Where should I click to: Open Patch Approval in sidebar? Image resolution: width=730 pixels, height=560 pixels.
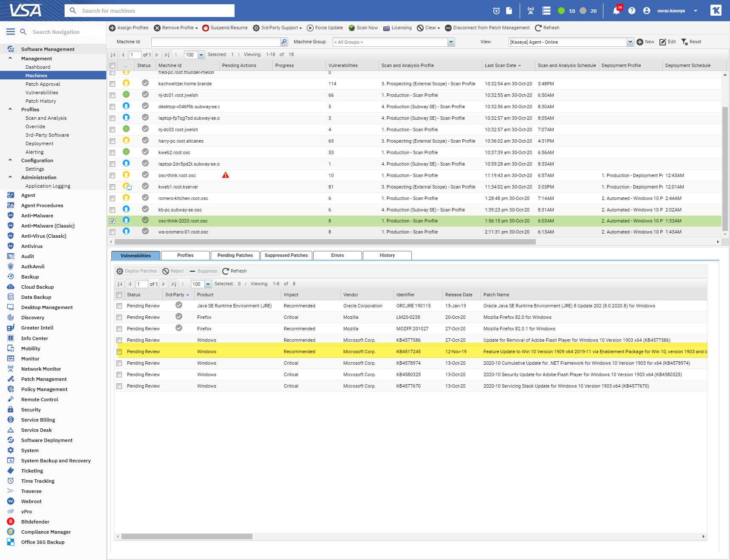pos(43,84)
